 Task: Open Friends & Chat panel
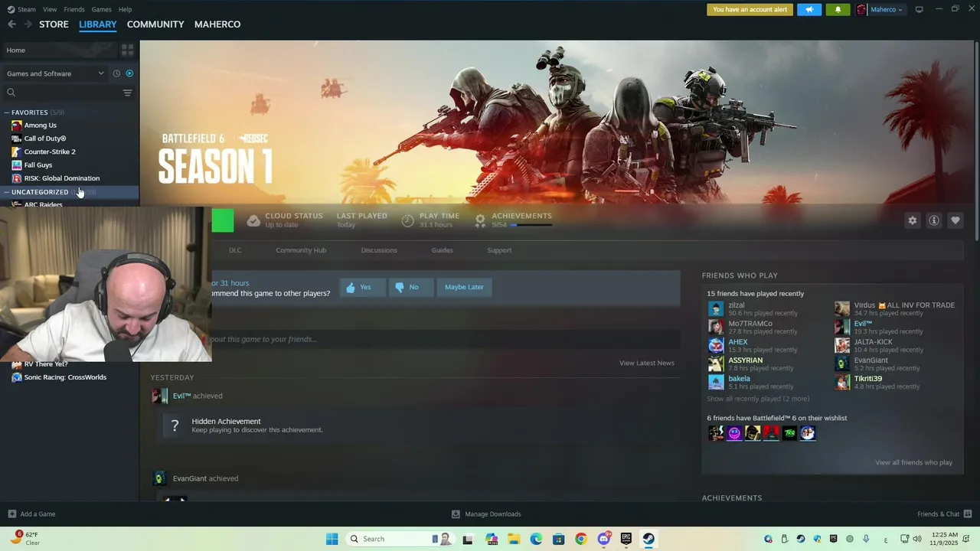945,514
